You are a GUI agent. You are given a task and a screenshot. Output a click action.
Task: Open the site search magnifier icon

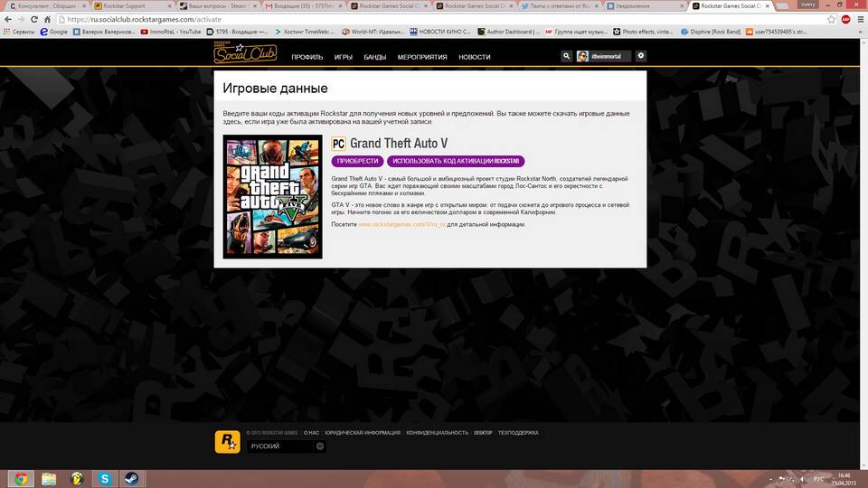(x=567, y=56)
